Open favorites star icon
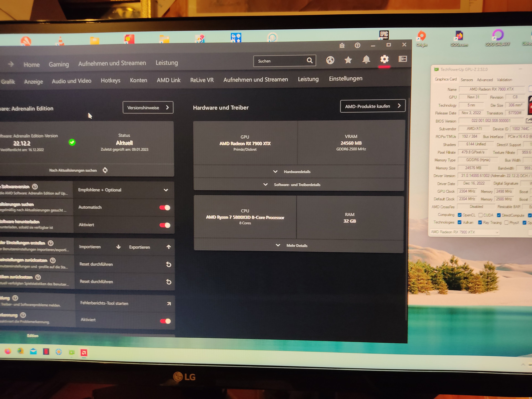This screenshot has height=399, width=532. pos(348,60)
